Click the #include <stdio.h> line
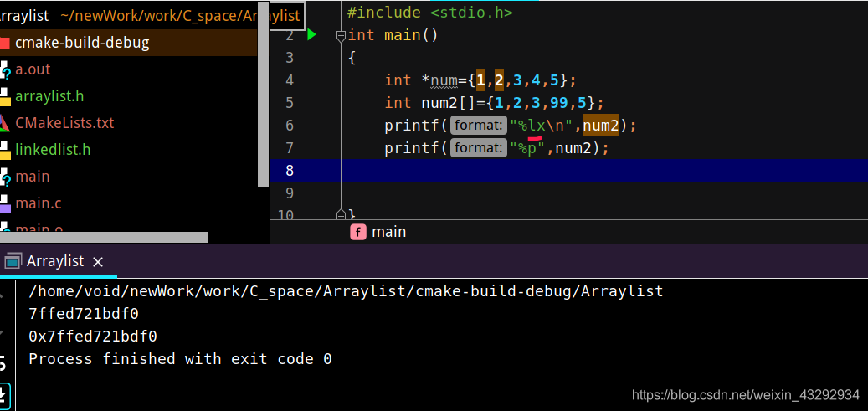 click(x=429, y=13)
